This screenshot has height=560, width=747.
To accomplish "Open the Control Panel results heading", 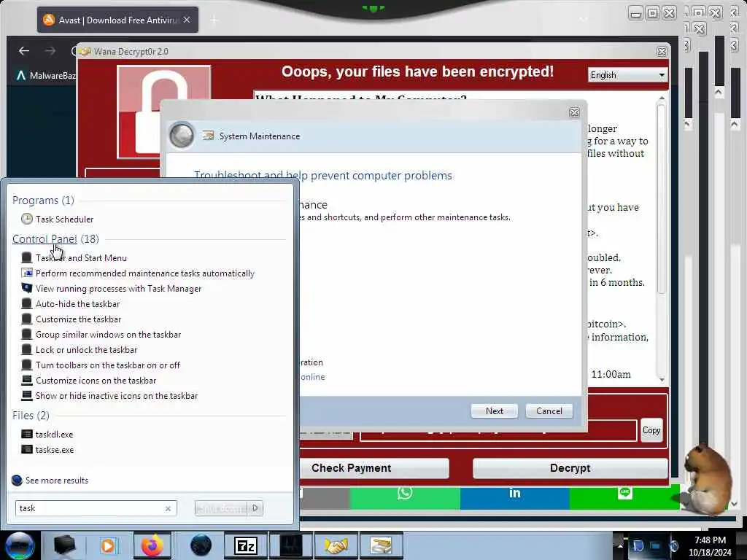I will pos(44,239).
